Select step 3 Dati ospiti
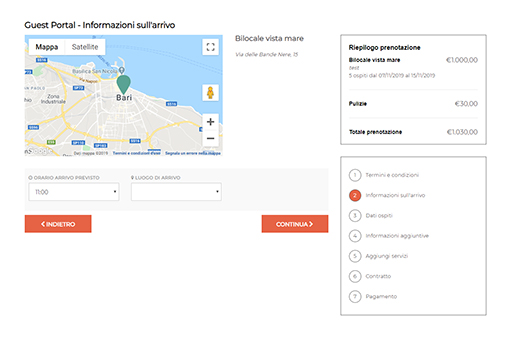 [x=371, y=216]
